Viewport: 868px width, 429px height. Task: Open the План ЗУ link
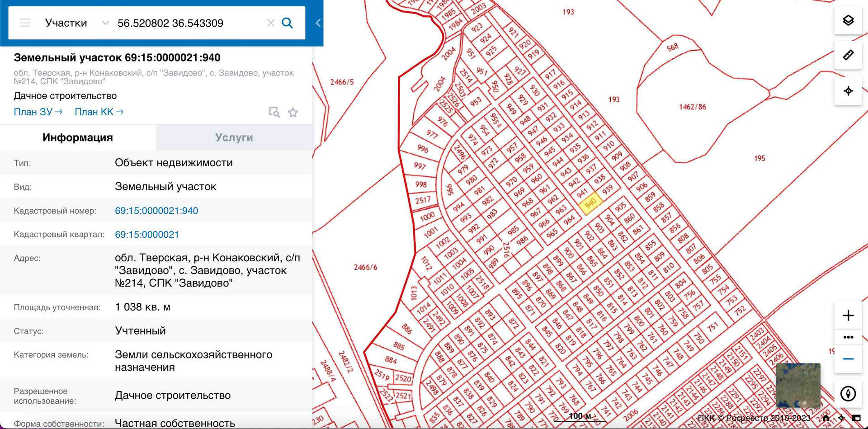pos(38,112)
